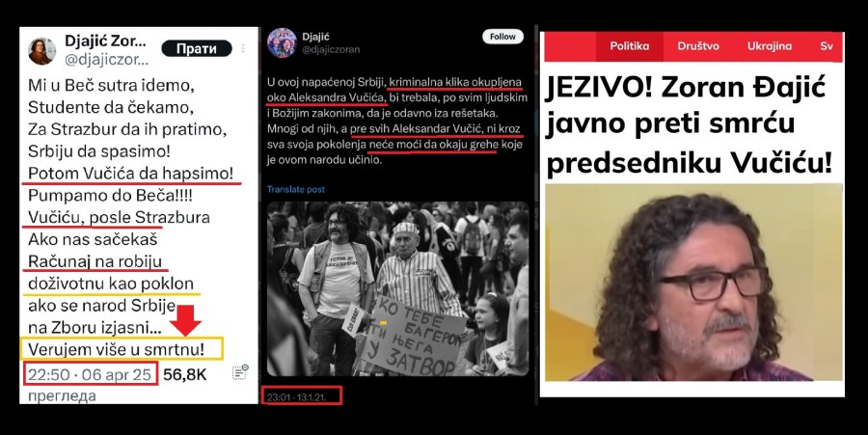Click the Djajić Zor... profile avatar on the left
This screenshot has height=435, width=868.
click(x=42, y=51)
